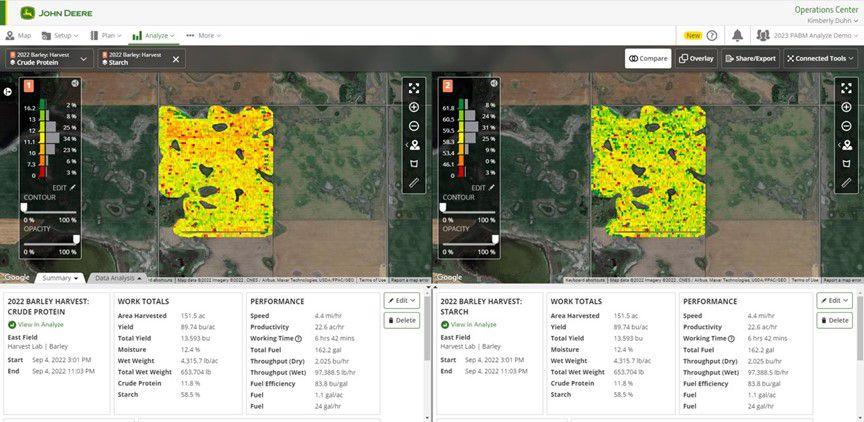Adjust the left map Contour slider handle
864x422 pixels.
(x=24, y=207)
